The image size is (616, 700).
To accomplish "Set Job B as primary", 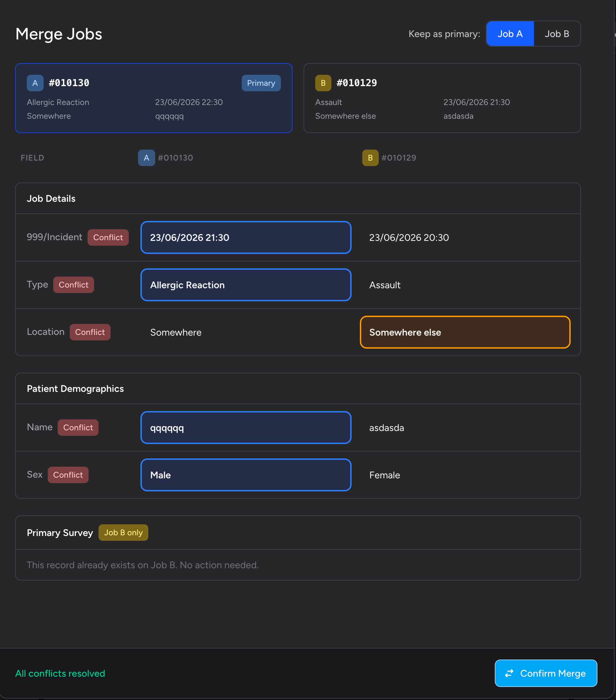I will [x=557, y=34].
